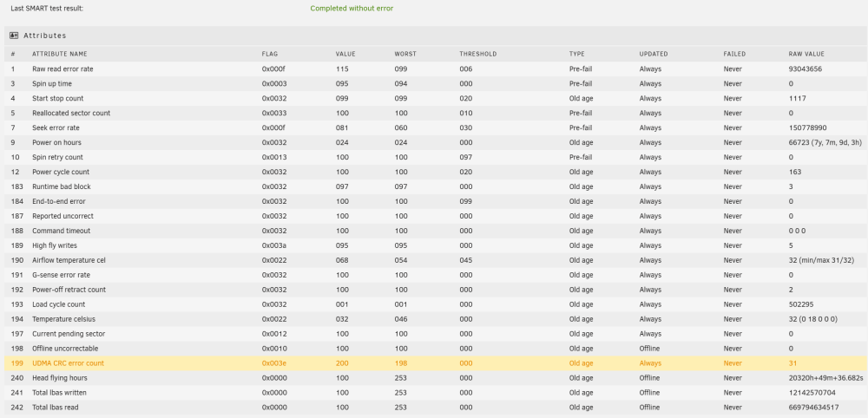Image resolution: width=868 pixels, height=418 pixels.
Task: Click the 'Last SMART test result:' label
Action: [x=47, y=9]
